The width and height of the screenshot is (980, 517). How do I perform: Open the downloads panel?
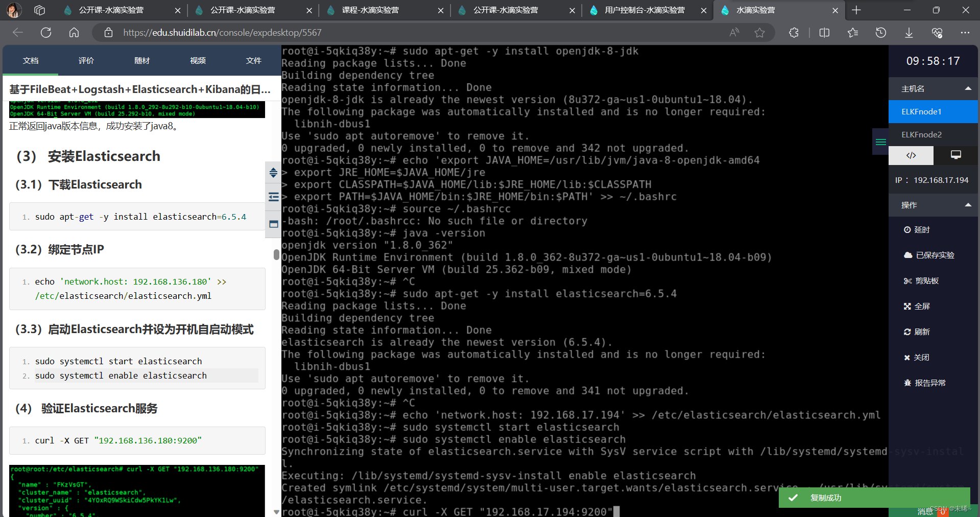909,33
